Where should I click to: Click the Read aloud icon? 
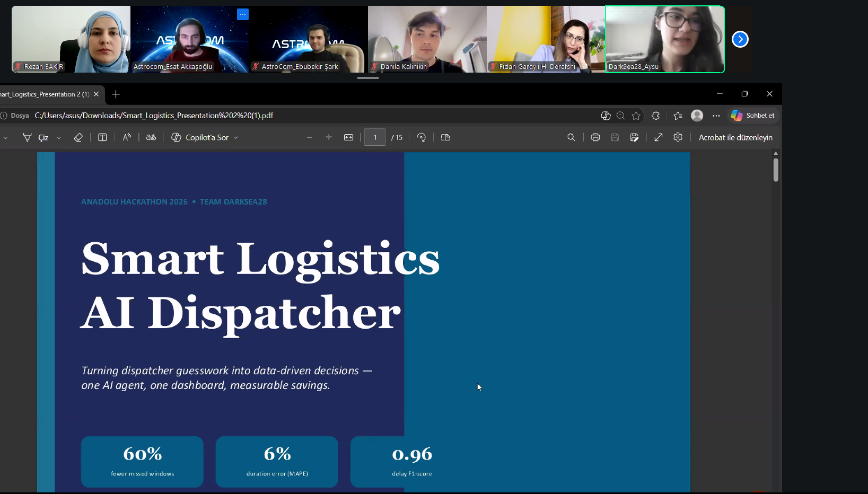(127, 137)
